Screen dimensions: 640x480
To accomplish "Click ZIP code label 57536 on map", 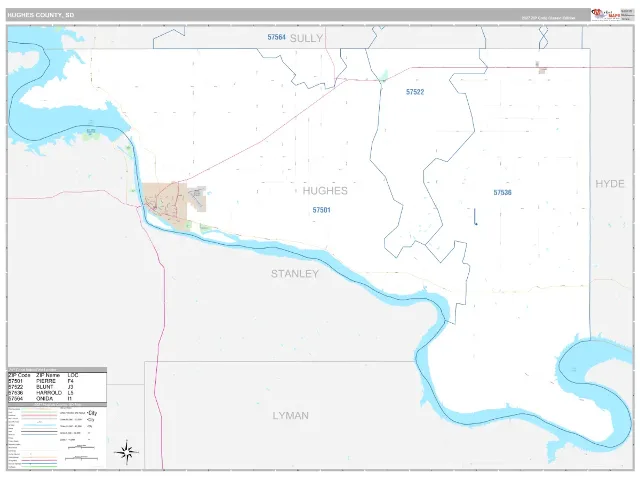I will (502, 193).
